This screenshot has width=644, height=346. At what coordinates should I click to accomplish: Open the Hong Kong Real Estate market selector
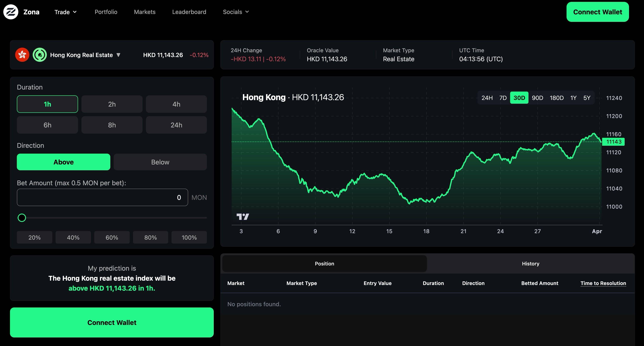(x=85, y=55)
